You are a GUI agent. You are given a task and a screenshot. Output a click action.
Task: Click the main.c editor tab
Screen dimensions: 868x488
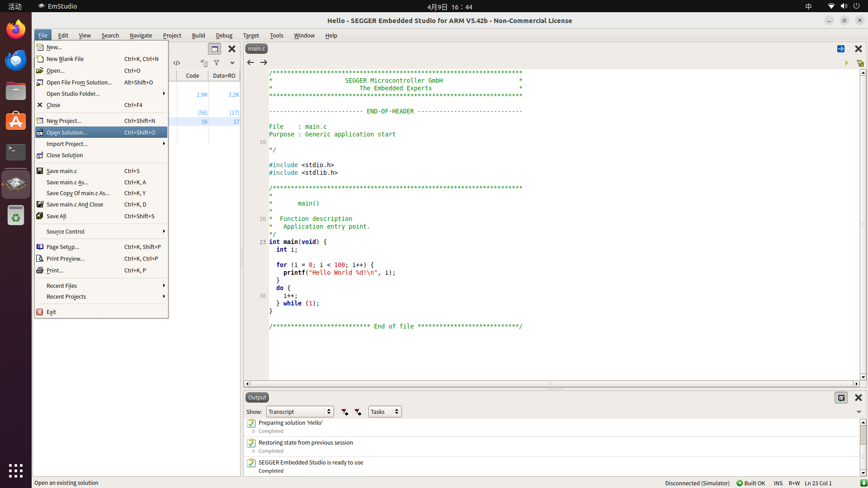coord(256,48)
